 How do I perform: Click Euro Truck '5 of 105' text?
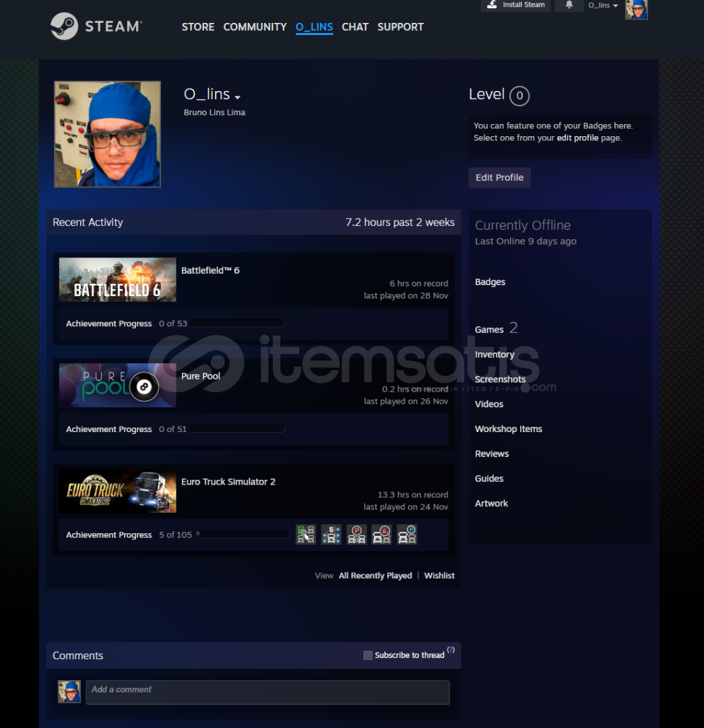(175, 535)
